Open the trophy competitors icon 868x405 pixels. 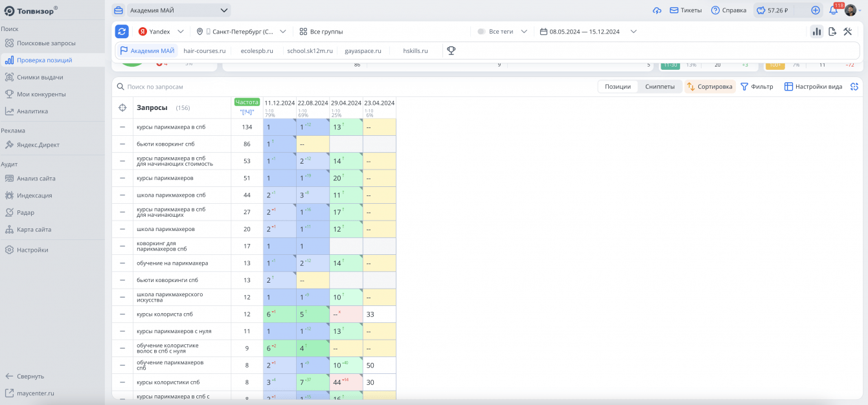(x=451, y=50)
